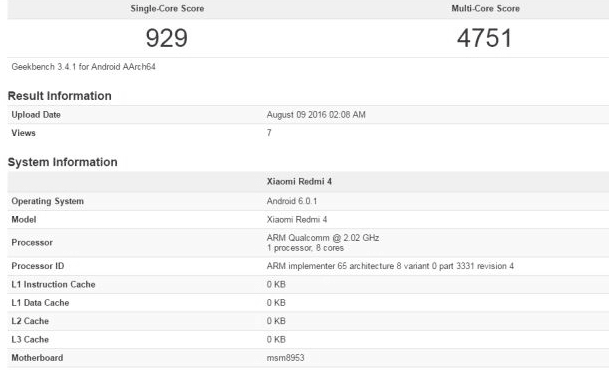
Task: Click the Model value Xiaomi Redmi 4
Action: tap(297, 220)
